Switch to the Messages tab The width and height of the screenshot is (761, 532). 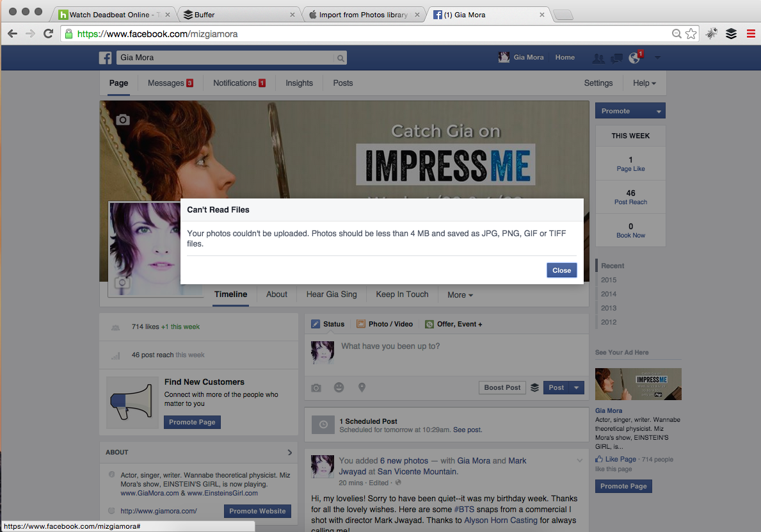pos(170,83)
